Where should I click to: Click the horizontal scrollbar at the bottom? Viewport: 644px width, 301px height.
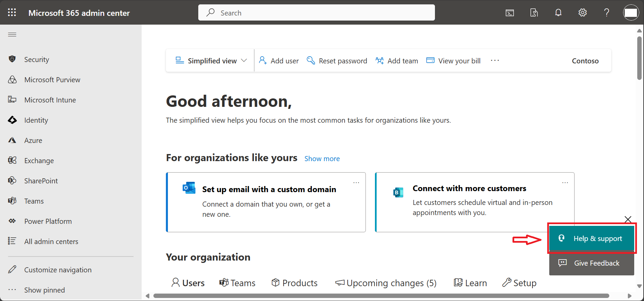(x=381, y=296)
